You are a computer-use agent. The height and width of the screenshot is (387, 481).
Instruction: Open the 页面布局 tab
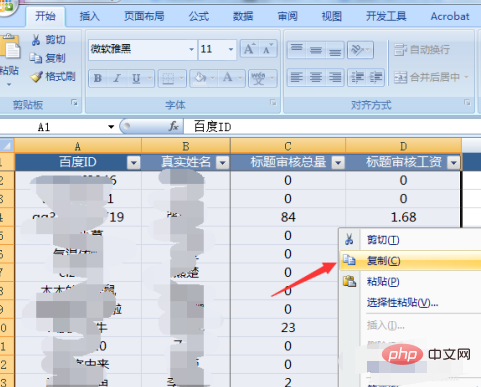coord(144,16)
